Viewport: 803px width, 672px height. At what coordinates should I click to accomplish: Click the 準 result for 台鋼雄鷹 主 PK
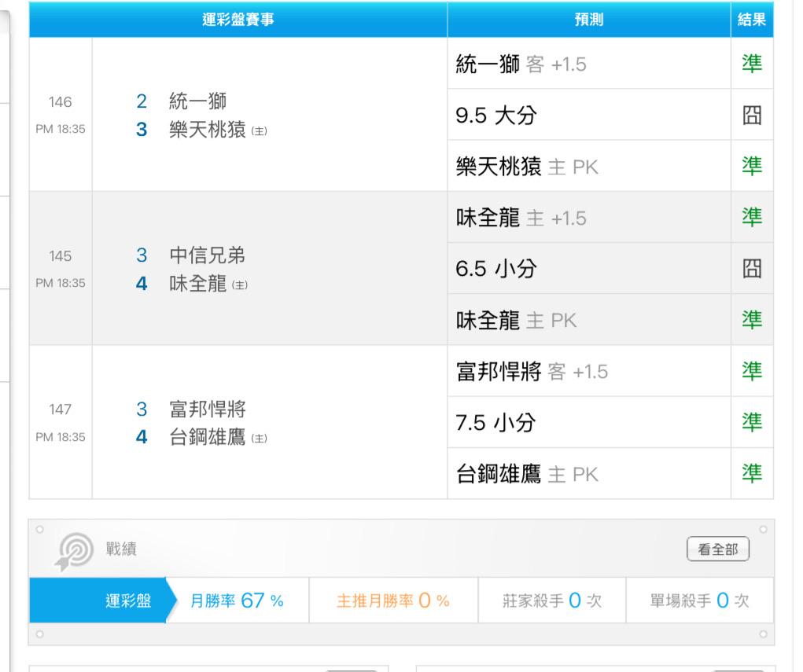(x=752, y=473)
